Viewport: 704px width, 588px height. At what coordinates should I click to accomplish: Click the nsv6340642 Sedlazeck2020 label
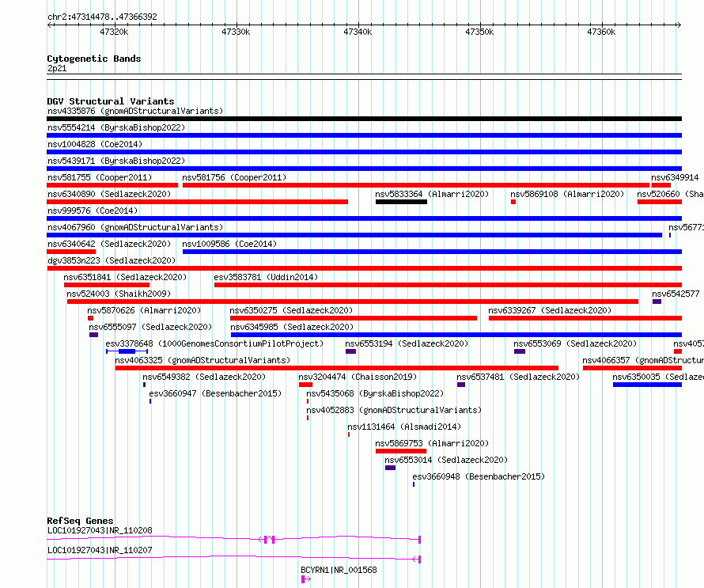coord(109,244)
